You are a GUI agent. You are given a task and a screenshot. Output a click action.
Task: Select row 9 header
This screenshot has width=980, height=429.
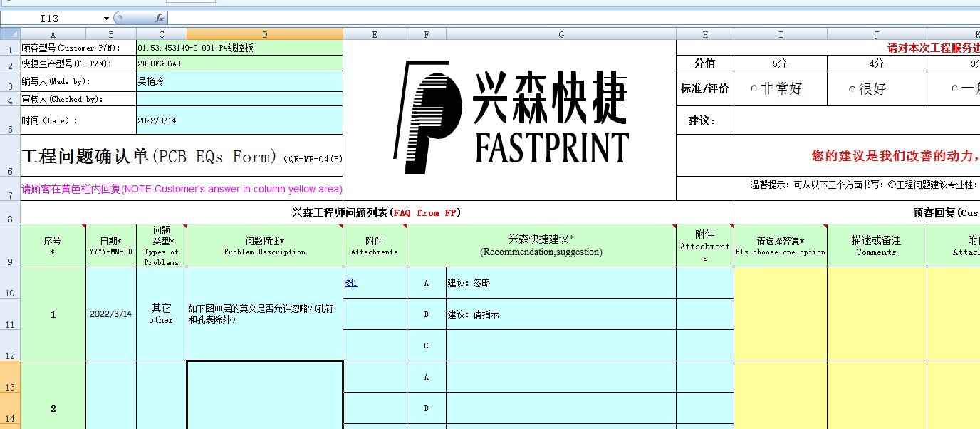click(x=10, y=246)
